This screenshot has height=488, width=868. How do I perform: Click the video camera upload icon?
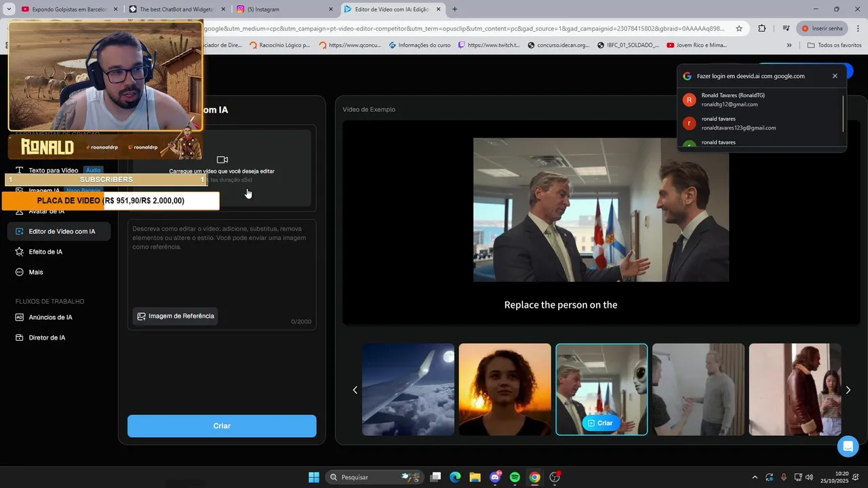[222, 160]
